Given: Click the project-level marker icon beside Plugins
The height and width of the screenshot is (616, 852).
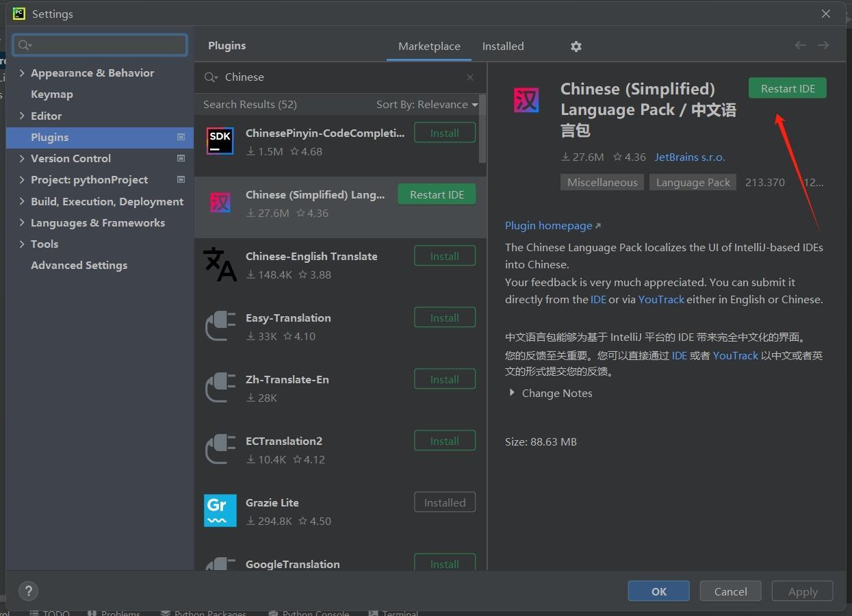Looking at the screenshot, I should point(181,137).
